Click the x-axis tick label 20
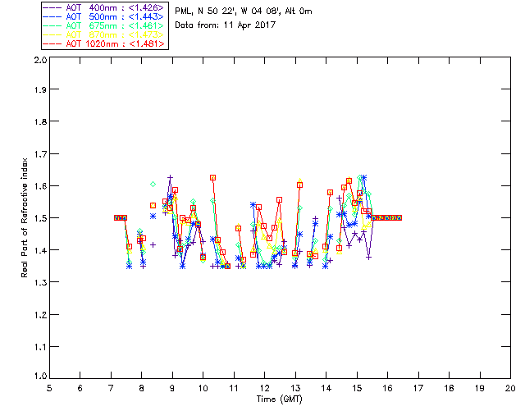The image size is (525, 420). (510, 388)
